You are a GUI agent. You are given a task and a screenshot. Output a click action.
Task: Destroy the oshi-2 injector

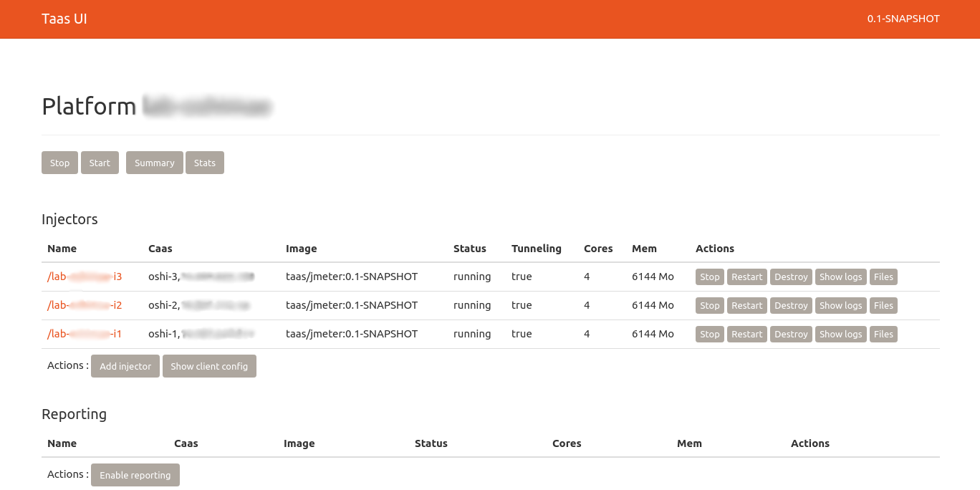pos(791,306)
